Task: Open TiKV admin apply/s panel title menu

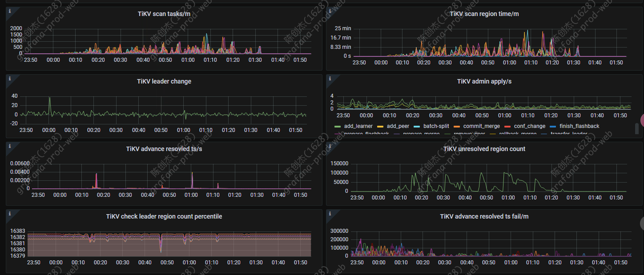Action: pos(484,81)
